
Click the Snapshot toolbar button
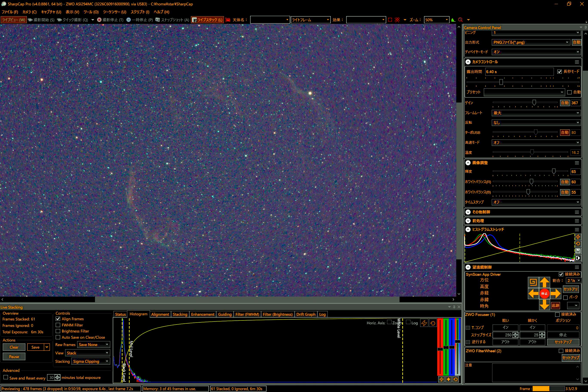172,20
